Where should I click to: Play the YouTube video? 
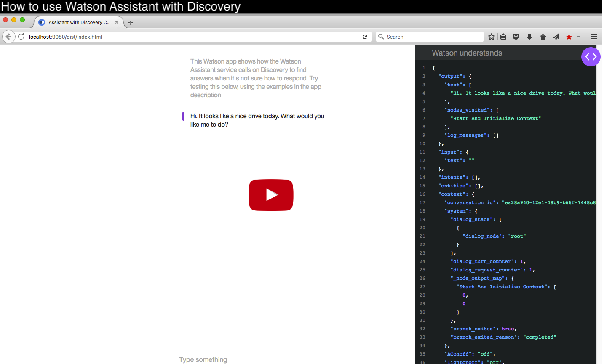(271, 195)
